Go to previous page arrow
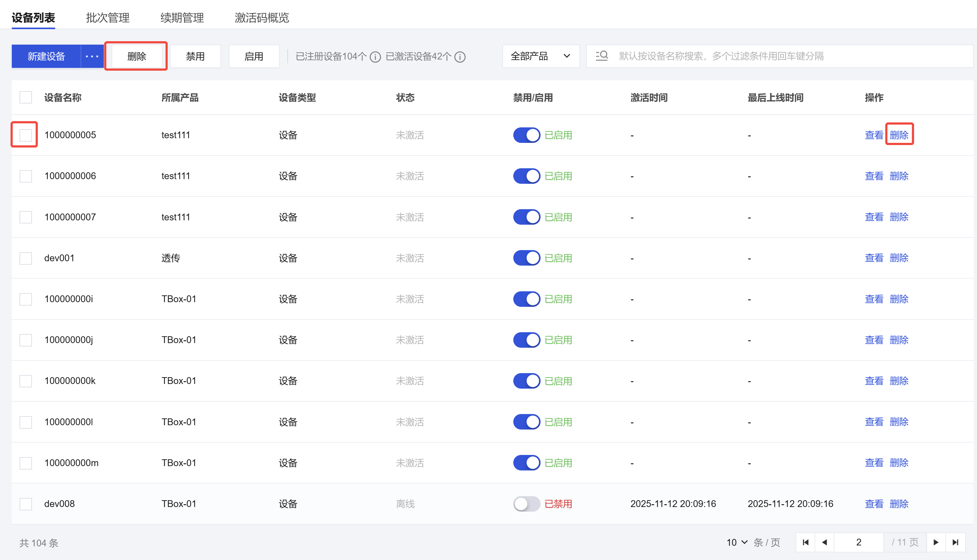The width and height of the screenshot is (977, 560). tap(824, 542)
